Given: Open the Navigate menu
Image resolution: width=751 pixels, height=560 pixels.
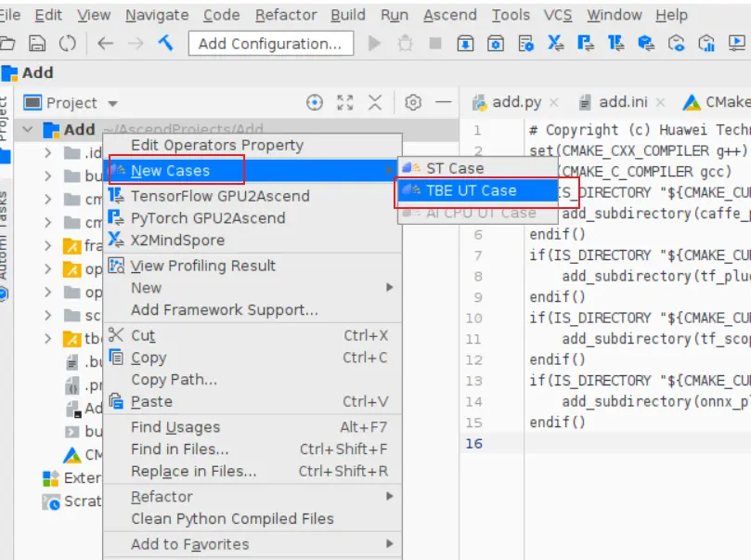Looking at the screenshot, I should tap(157, 15).
